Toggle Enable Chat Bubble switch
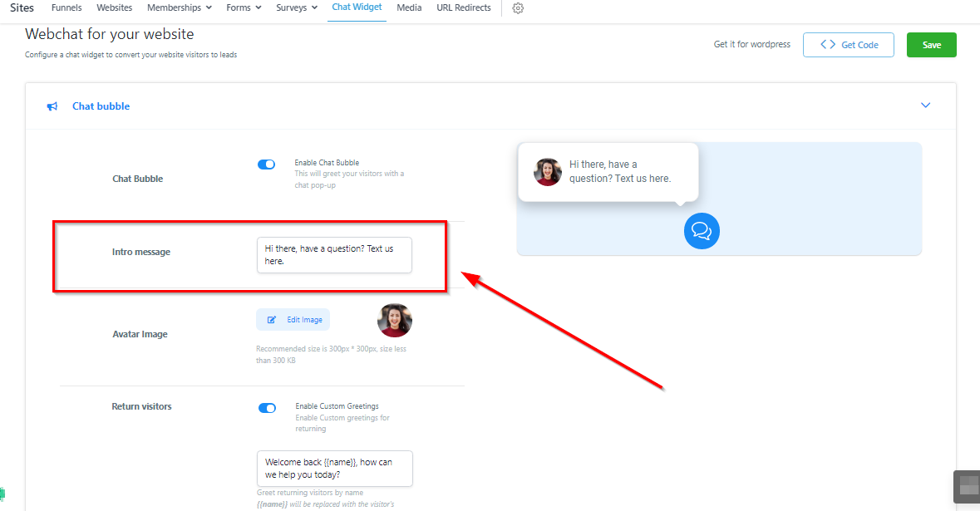 click(267, 165)
